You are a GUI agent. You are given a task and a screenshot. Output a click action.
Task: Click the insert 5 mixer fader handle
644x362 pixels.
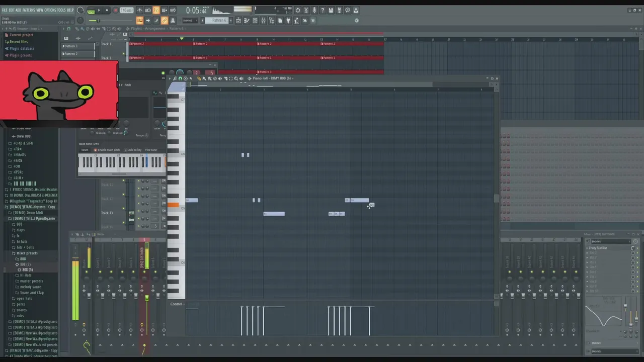pyautogui.click(x=146, y=298)
